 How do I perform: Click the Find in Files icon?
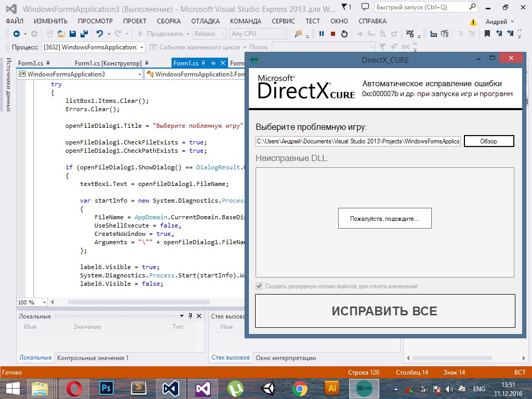298,34
